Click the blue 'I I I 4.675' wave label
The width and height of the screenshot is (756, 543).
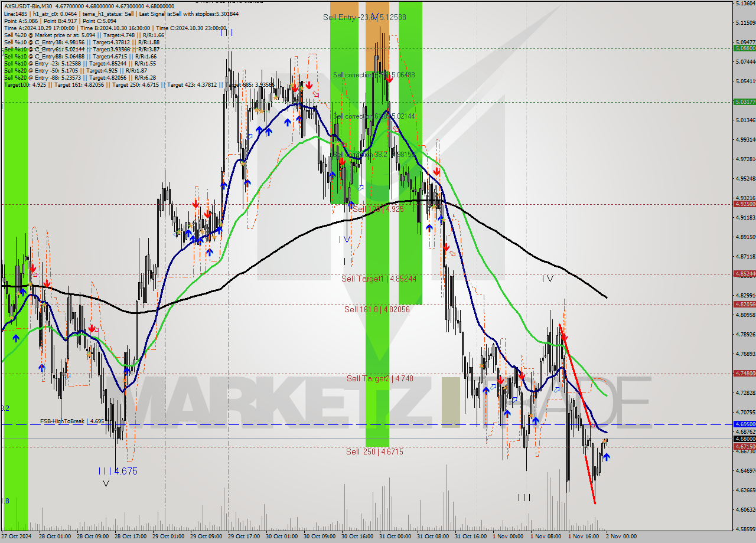click(118, 472)
